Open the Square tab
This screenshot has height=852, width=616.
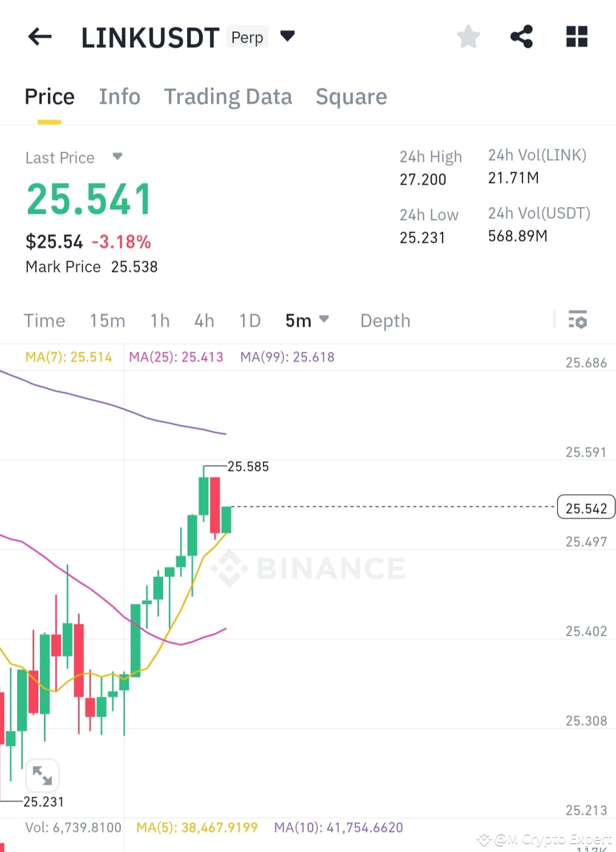pyautogui.click(x=351, y=96)
